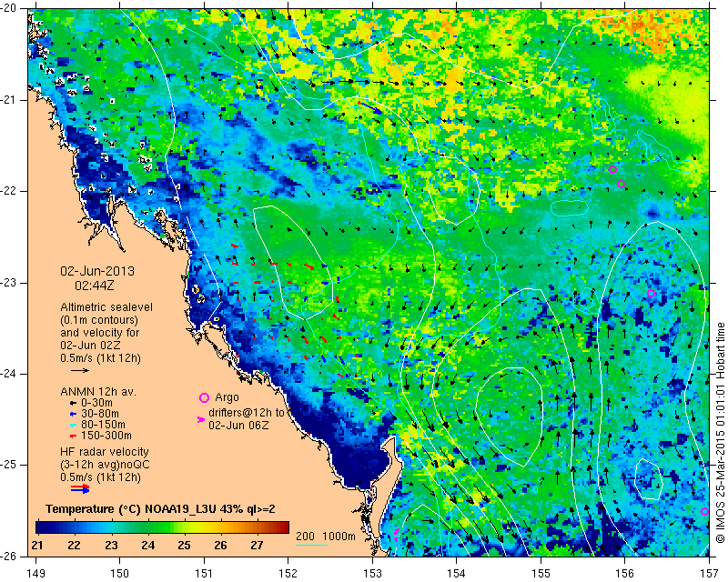Viewport: 728px width, 582px height.
Task: Click the cyan 80-150m legend arrow
Action: 73,425
